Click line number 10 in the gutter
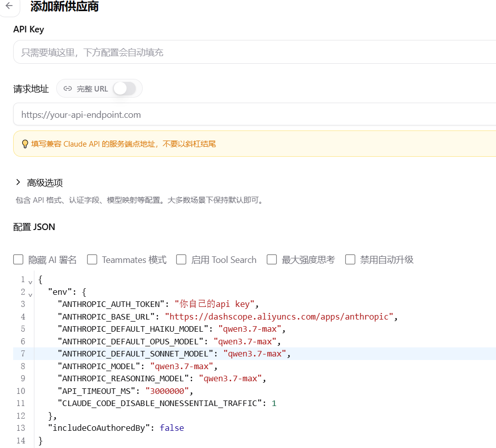The image size is (496, 448). click(21, 391)
